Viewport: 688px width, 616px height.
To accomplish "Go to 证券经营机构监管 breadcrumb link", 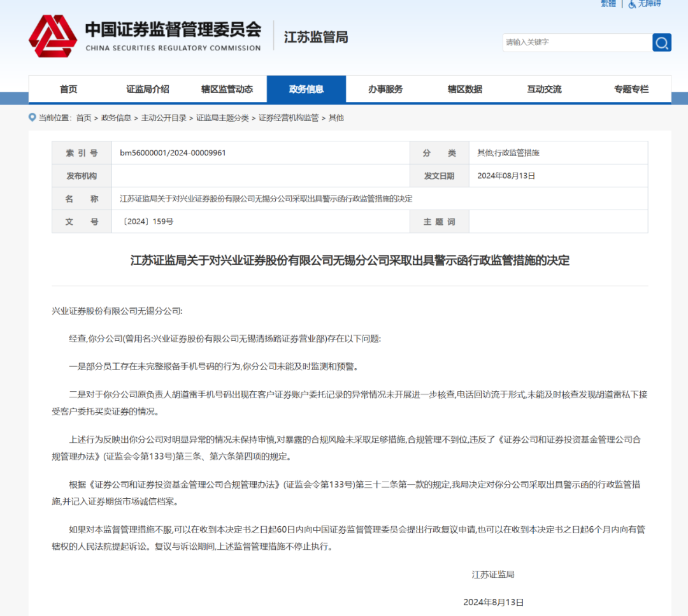I will coord(289,118).
